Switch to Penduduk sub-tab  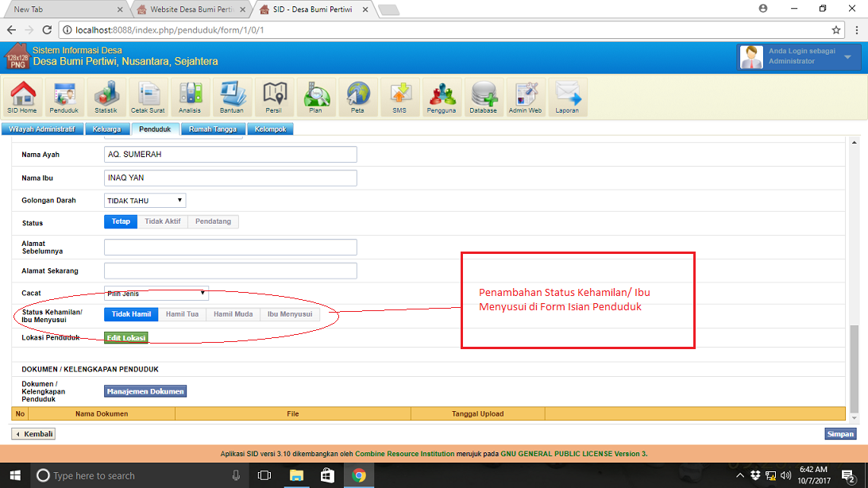(x=155, y=129)
